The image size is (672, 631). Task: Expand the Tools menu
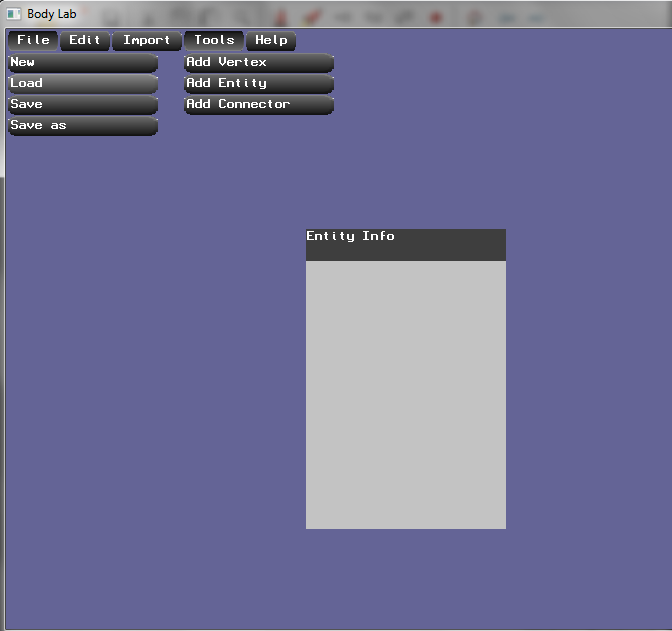pos(214,41)
